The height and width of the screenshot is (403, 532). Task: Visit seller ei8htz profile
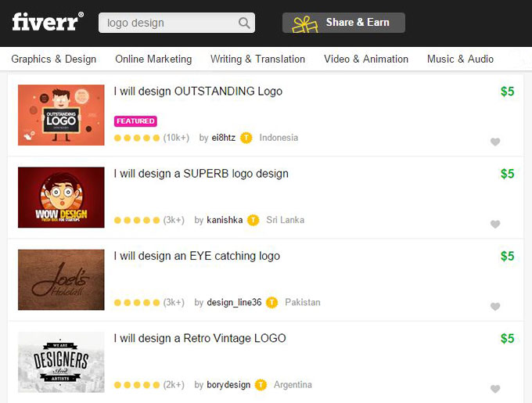pyautogui.click(x=224, y=138)
